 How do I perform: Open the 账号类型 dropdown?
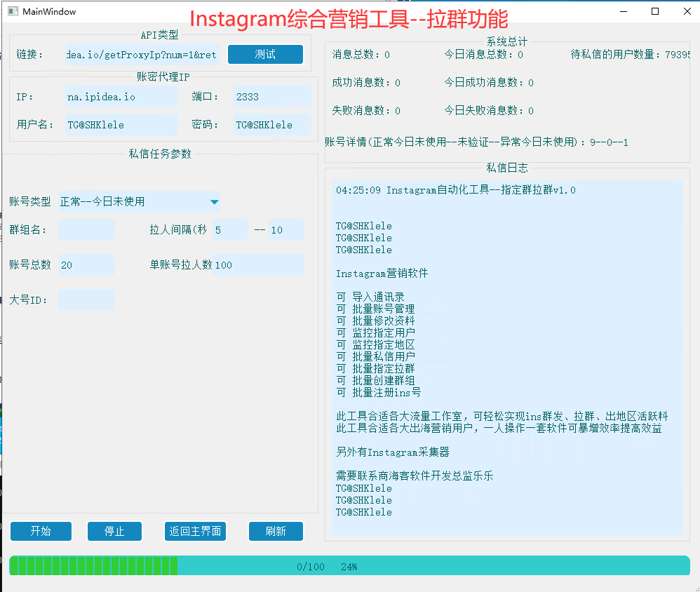click(x=139, y=202)
